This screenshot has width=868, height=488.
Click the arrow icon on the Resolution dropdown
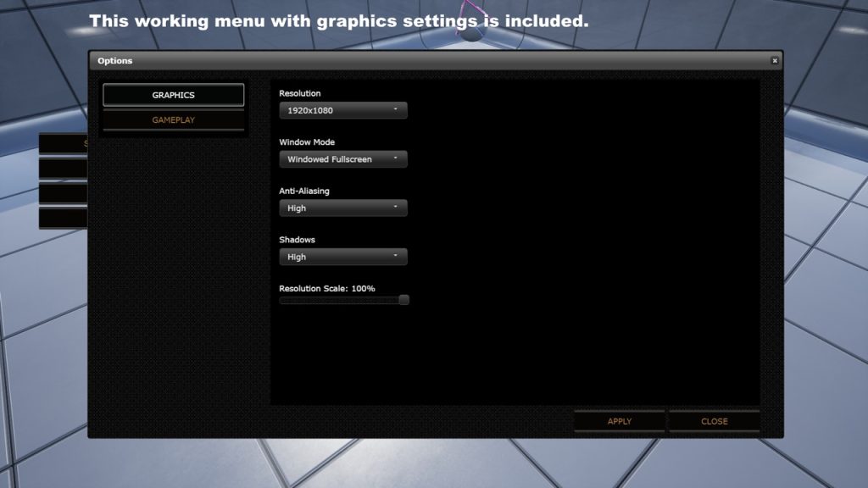click(395, 110)
